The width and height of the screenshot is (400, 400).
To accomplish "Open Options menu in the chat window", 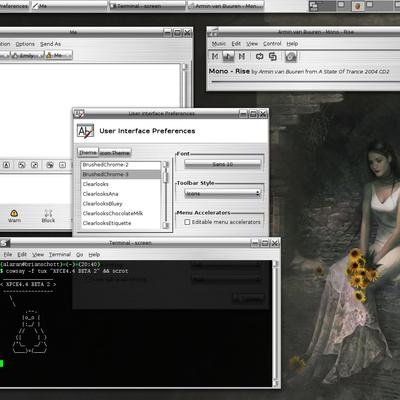I will (25, 44).
